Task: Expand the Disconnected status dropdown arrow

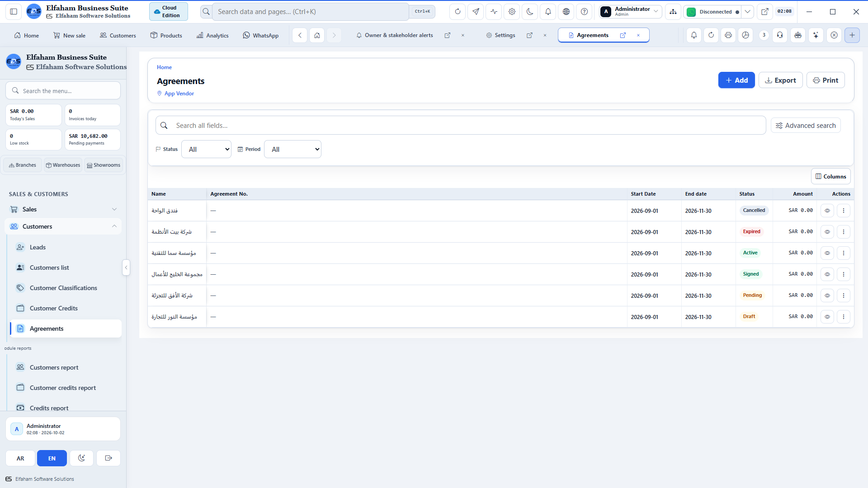Action: coord(748,12)
